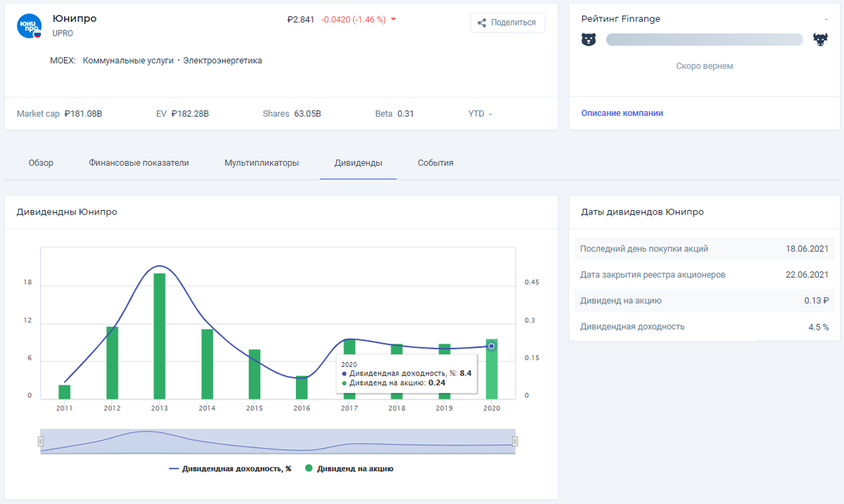This screenshot has height=504, width=844.
Task: Click the Дивиденды Юнипро chart heading
Action: pos(67,212)
